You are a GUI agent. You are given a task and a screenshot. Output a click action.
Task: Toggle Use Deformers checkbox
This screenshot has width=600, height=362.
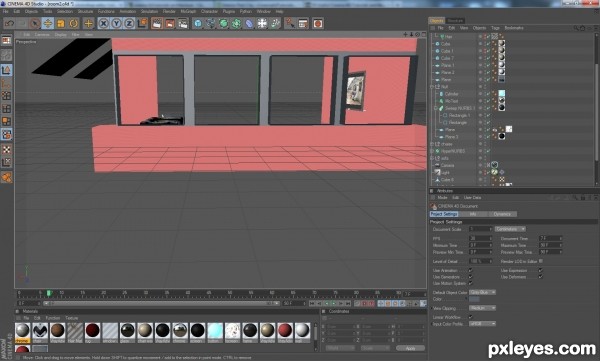pyautogui.click(x=540, y=277)
